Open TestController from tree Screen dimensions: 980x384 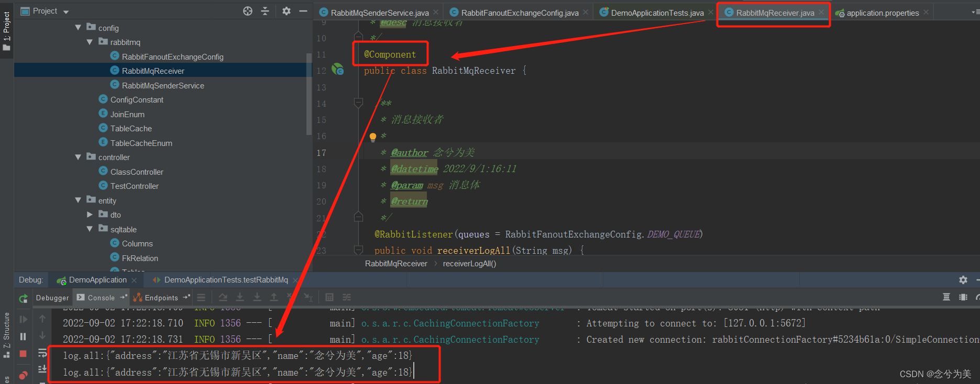134,186
